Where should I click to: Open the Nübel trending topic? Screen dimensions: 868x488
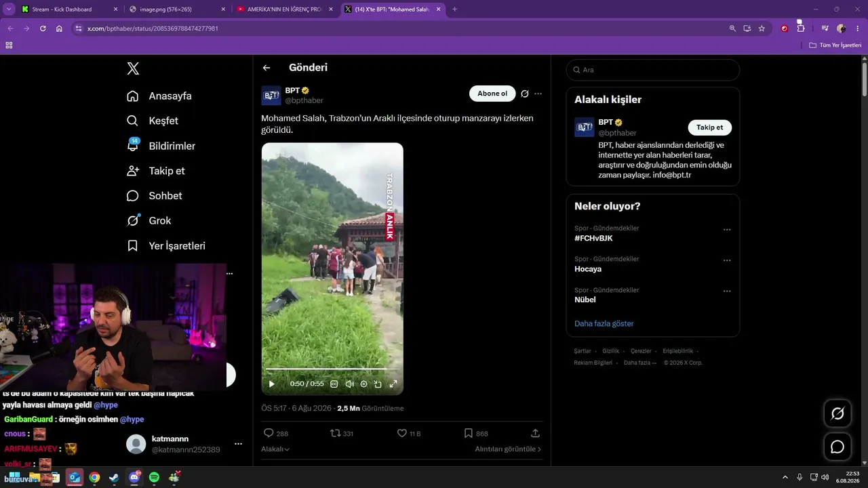[x=585, y=300]
